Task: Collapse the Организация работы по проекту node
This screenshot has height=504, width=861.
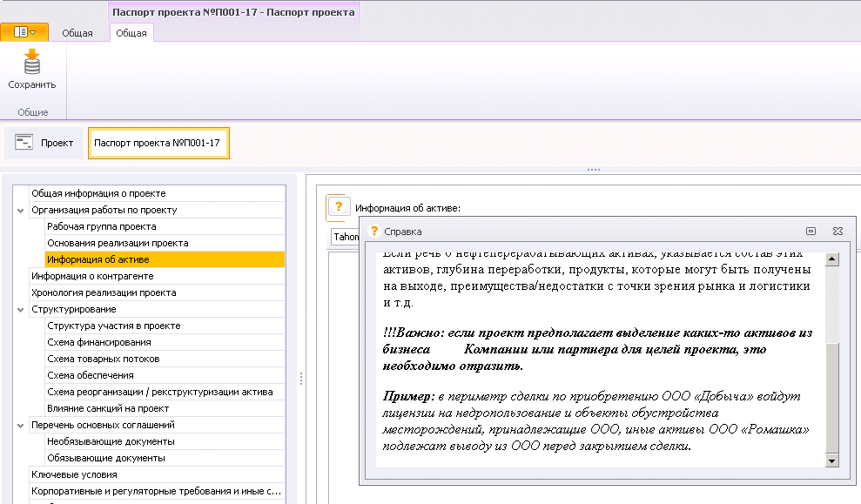Action: click(20, 211)
